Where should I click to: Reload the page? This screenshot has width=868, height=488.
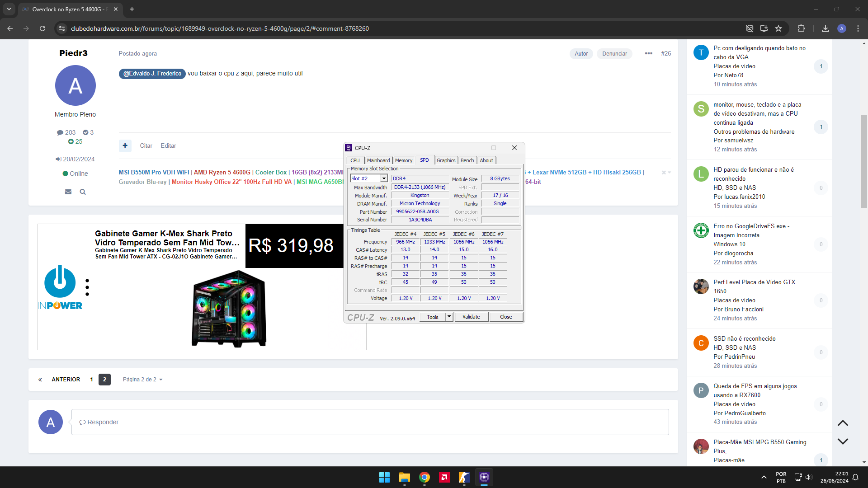(42, 28)
